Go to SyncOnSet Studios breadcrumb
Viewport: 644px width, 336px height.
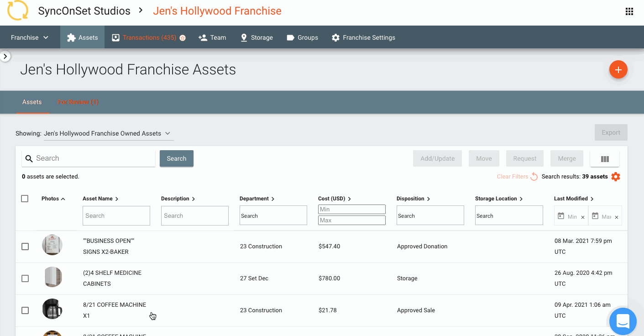[84, 11]
